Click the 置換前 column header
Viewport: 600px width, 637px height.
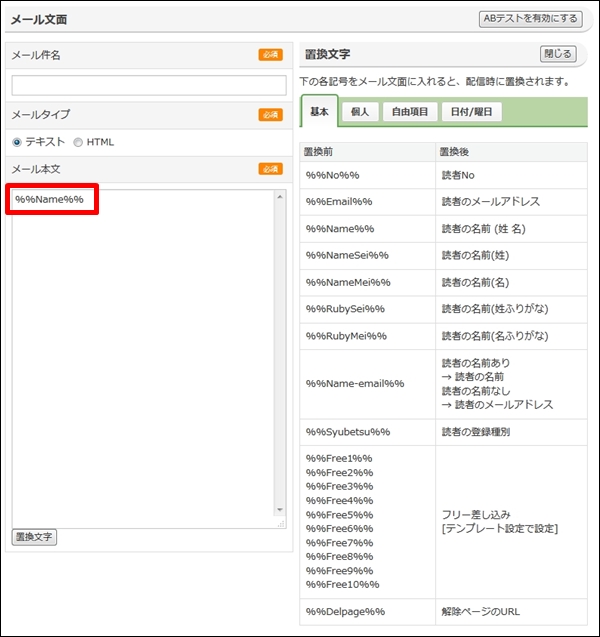pos(368,152)
